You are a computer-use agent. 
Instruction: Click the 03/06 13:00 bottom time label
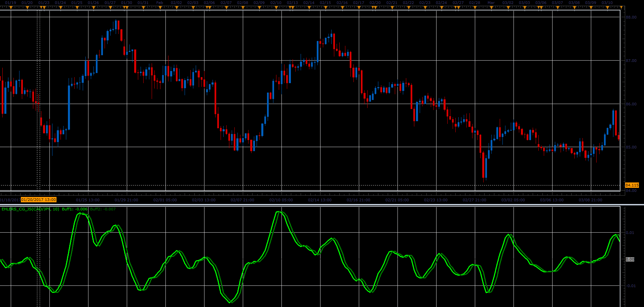pyautogui.click(x=552, y=200)
